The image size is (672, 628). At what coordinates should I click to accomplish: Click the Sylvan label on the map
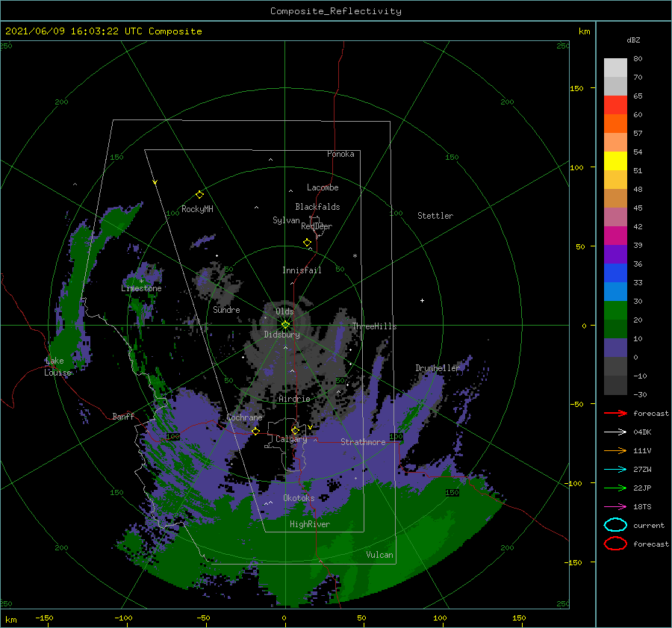point(286,220)
